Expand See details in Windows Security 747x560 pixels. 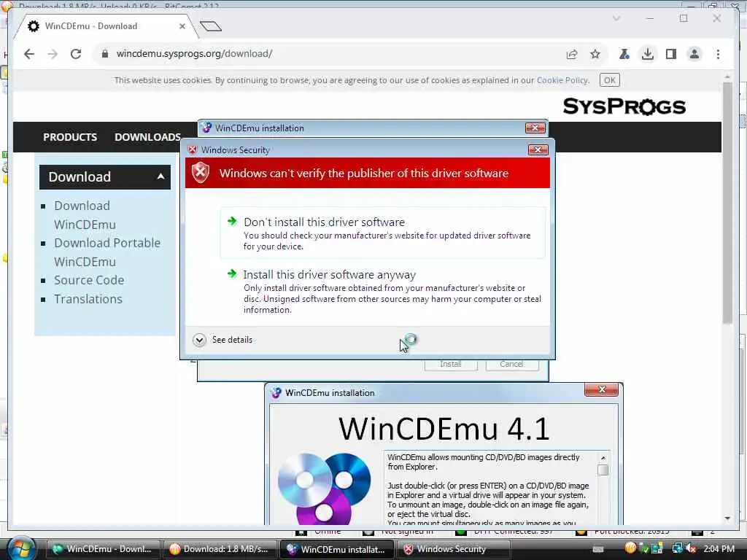(223, 340)
